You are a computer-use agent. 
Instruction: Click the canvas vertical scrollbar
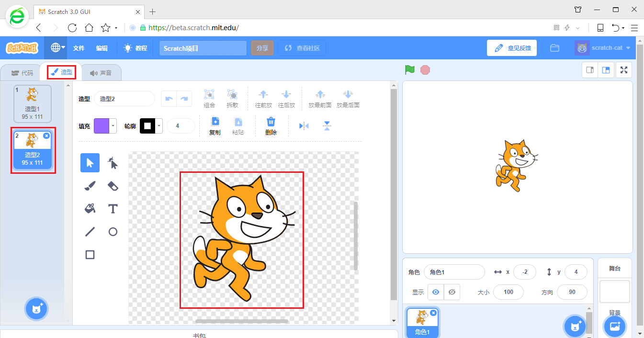tap(356, 236)
